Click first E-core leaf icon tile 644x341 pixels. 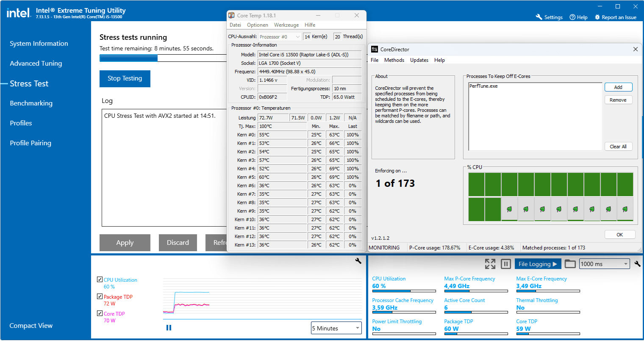509,209
